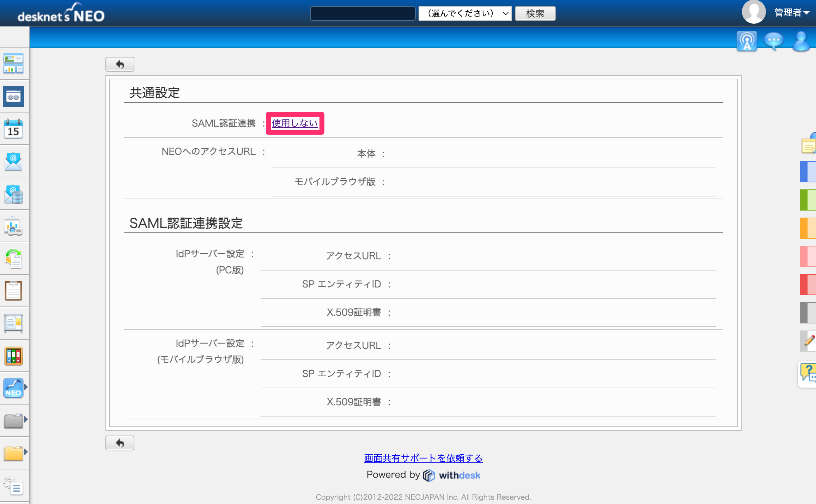Open the colored binders cabinet icon

tap(13, 356)
